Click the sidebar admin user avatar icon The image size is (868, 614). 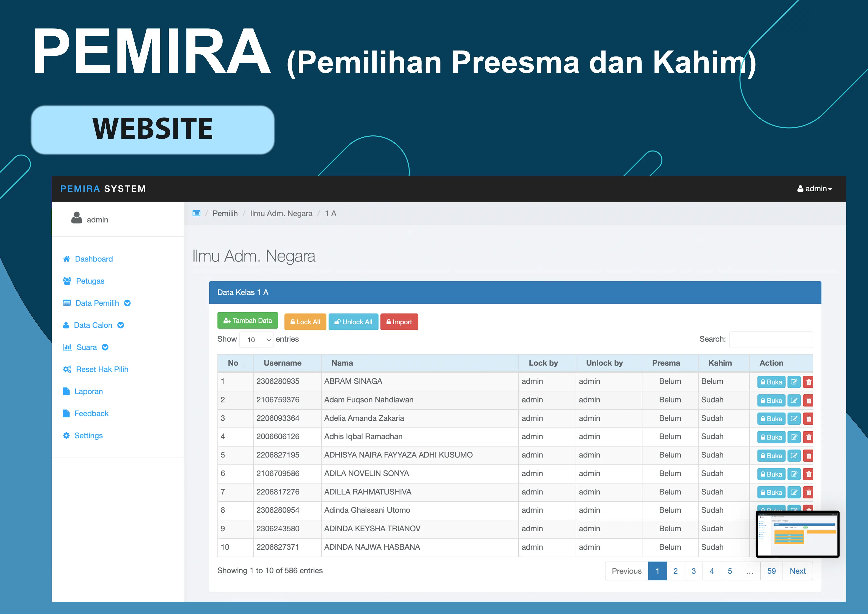[x=77, y=218]
